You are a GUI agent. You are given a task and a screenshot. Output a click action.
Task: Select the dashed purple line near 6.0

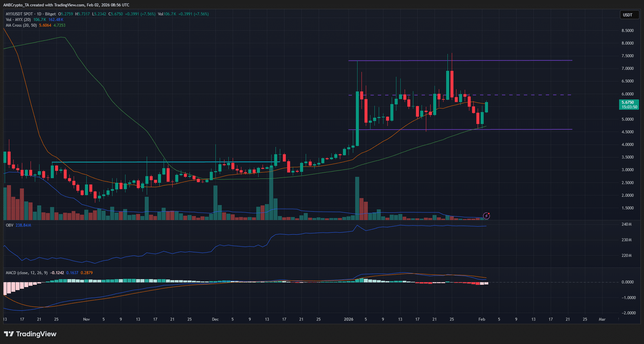click(x=523, y=95)
